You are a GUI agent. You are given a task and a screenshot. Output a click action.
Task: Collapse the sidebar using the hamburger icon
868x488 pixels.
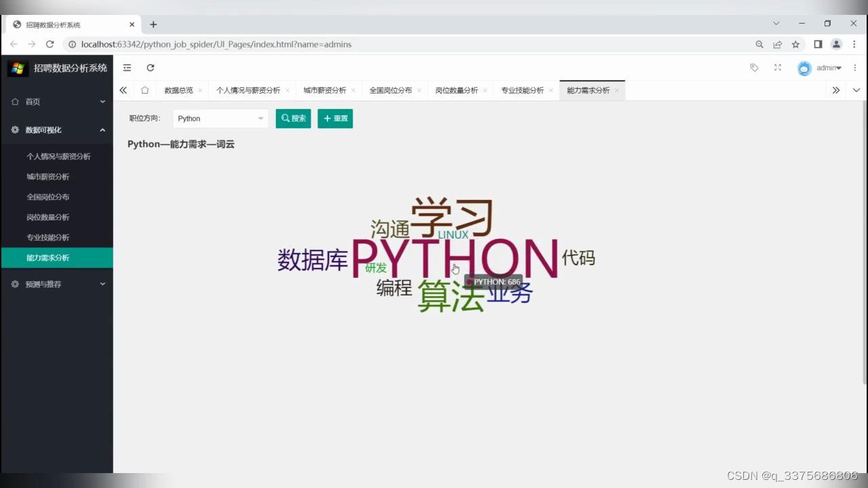[127, 68]
